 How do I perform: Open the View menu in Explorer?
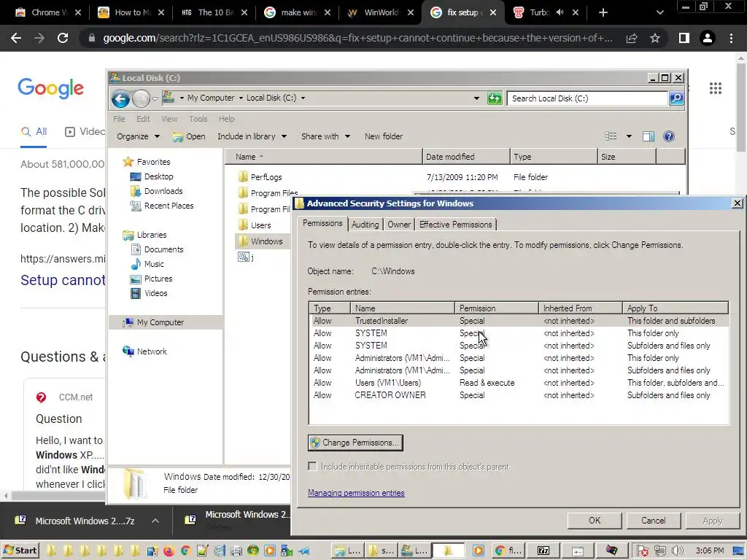[x=169, y=119]
